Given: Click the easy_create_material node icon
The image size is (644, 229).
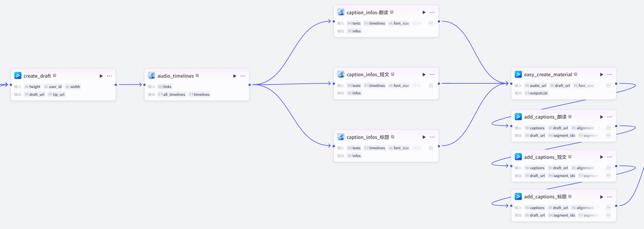Looking at the screenshot, I should [x=518, y=74].
